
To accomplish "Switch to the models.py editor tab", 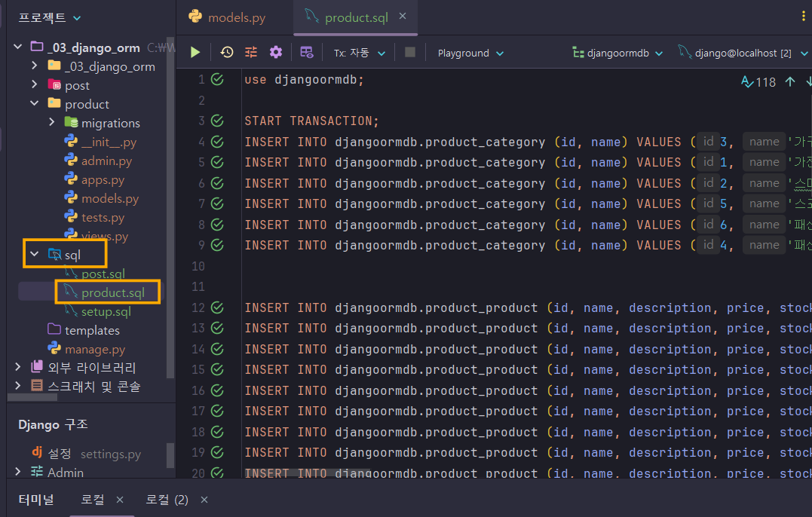I will [227, 17].
